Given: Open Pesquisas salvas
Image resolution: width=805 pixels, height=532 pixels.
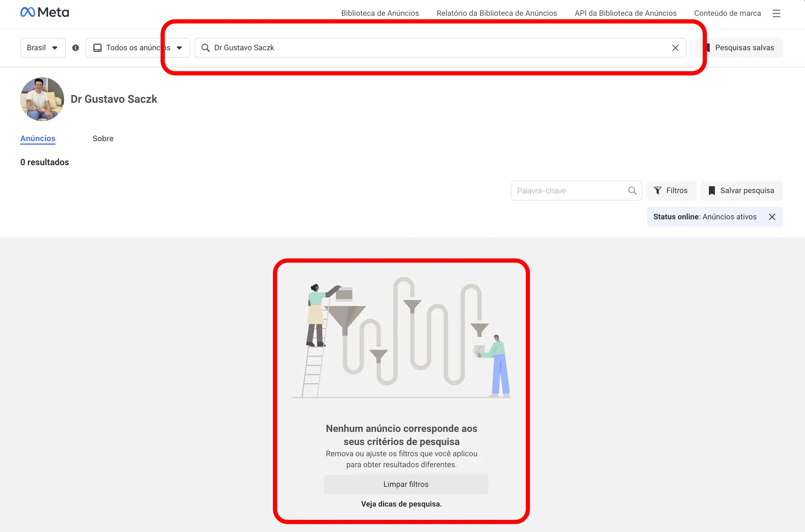Looking at the screenshot, I should [x=740, y=48].
